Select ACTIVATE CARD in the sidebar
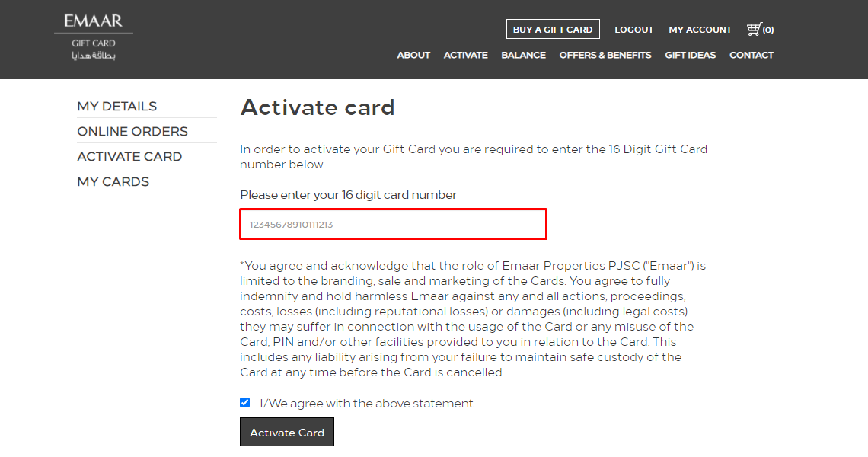Screen dimensions: 868x457 pos(129,156)
